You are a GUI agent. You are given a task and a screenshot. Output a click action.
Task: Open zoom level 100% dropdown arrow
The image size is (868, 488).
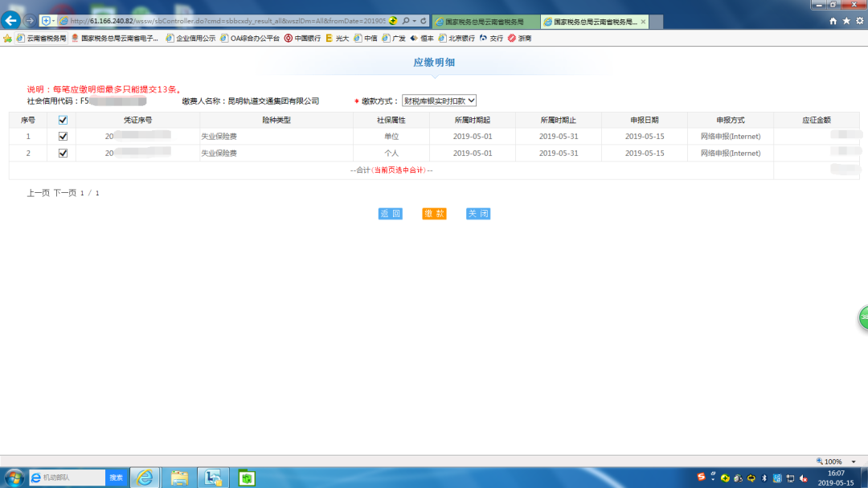coord(854,461)
